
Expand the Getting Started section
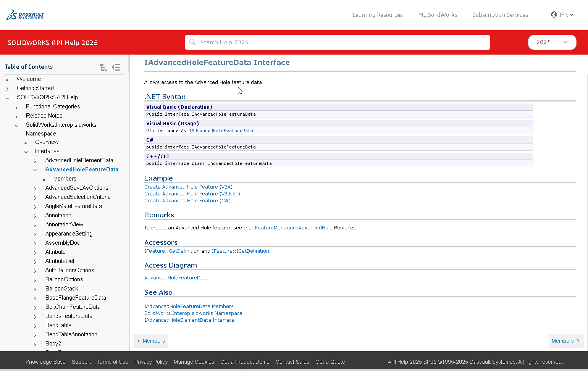coord(7,89)
